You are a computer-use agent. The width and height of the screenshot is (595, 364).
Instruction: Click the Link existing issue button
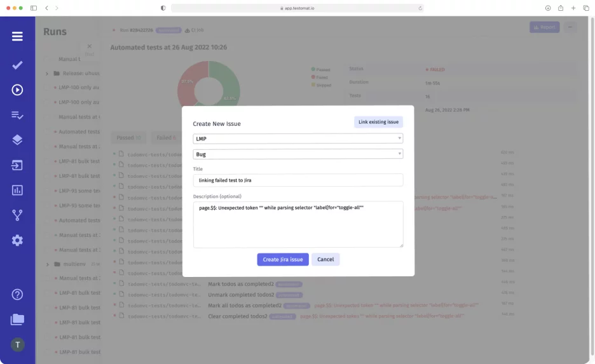coord(378,122)
